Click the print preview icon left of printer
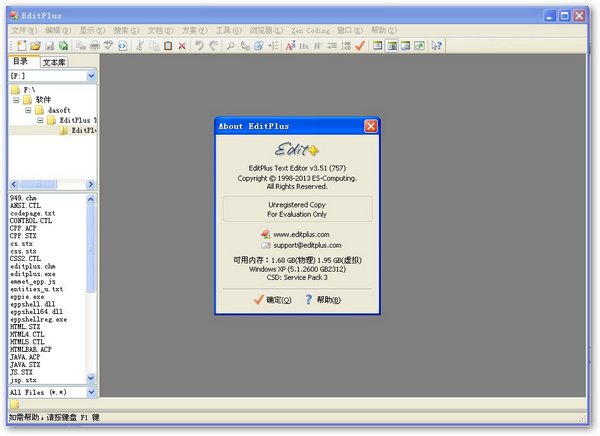Viewport: 600px width, 436px height. [80, 46]
